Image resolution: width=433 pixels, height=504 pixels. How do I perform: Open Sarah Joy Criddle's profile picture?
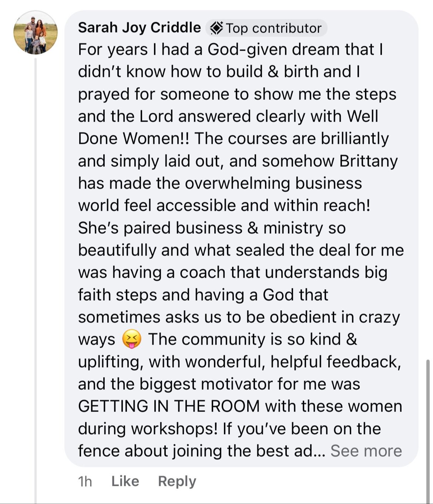(36, 33)
